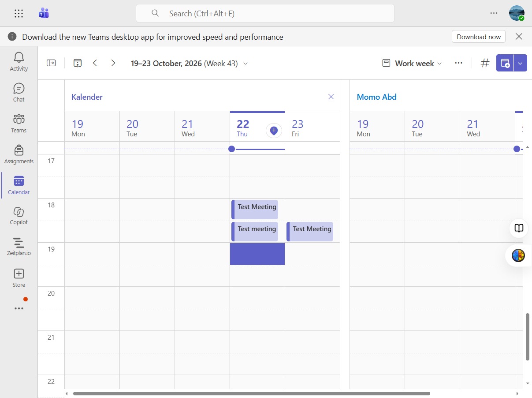Go to the previous week
Screen dimensions: 532x398
95,63
